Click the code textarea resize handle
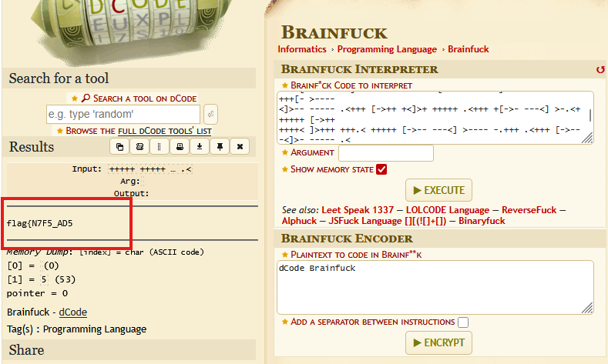Screen dimensions: 608x364 click(587, 138)
